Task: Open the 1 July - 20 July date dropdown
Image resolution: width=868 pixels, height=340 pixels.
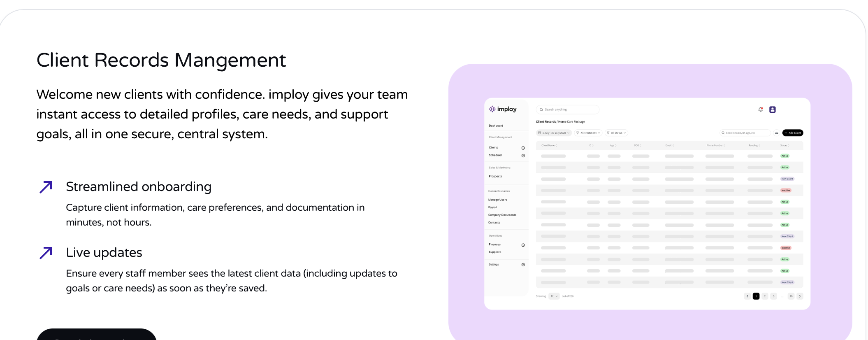Action: click(x=554, y=133)
